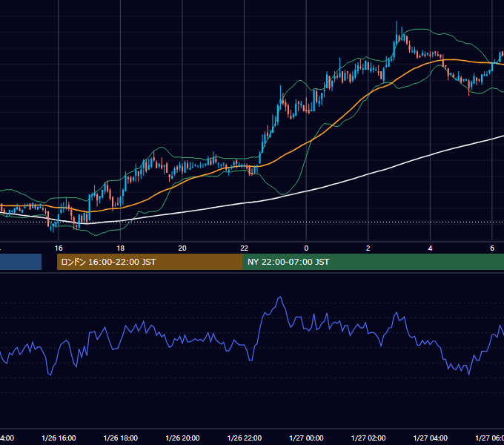Click the '0' hour label on the upper axis

pyautogui.click(x=306, y=248)
